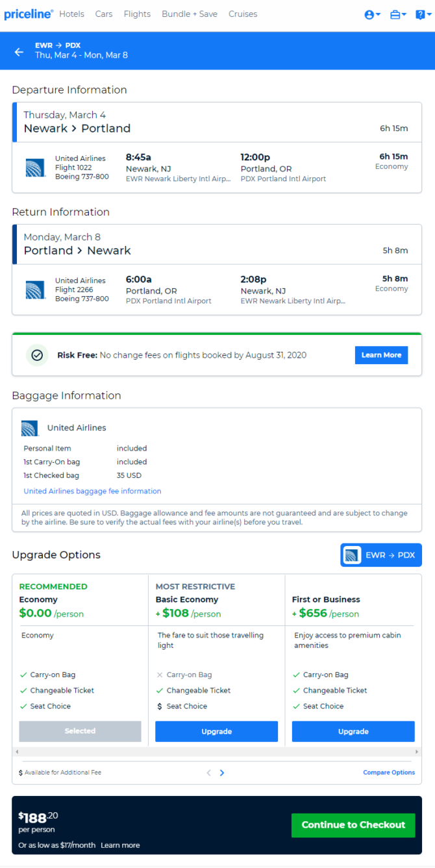Screen dimensions: 435x868
Task: Click the 2:08p return arrival time
Action: [x=254, y=279]
